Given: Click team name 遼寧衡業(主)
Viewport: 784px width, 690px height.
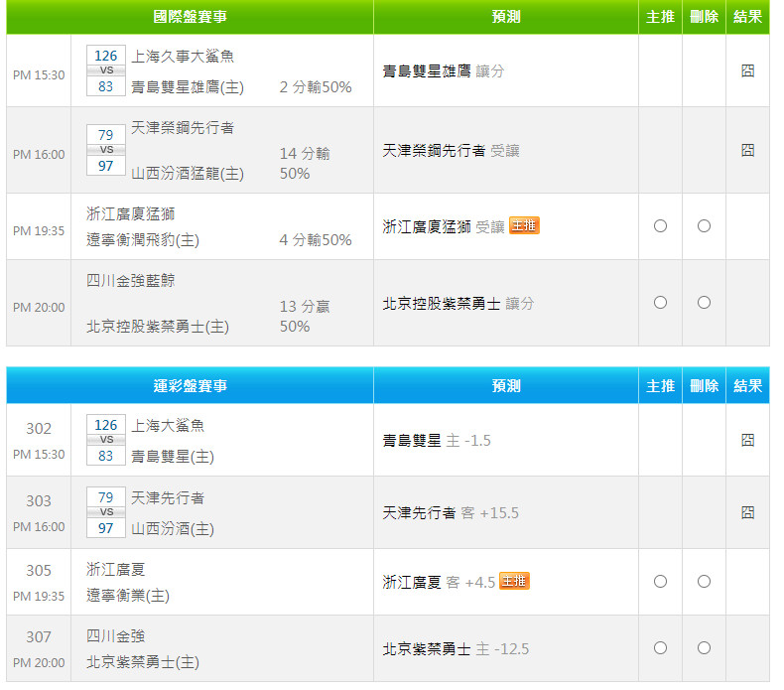Looking at the screenshot, I should point(128,596).
